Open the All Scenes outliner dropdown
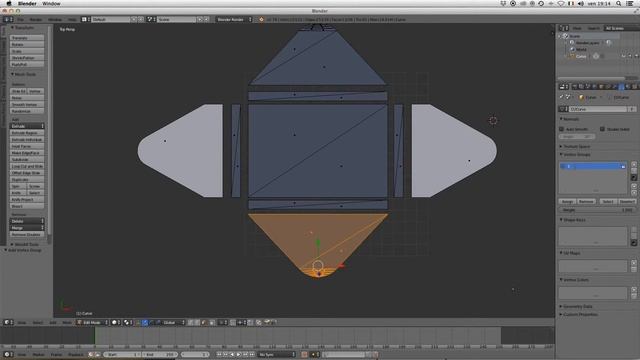640x360 pixels. point(621,28)
